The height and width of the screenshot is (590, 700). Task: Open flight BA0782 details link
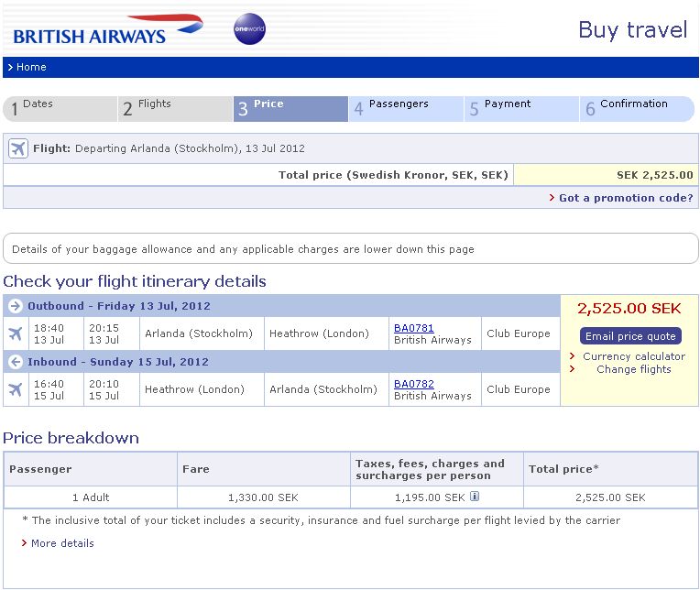[x=414, y=384]
